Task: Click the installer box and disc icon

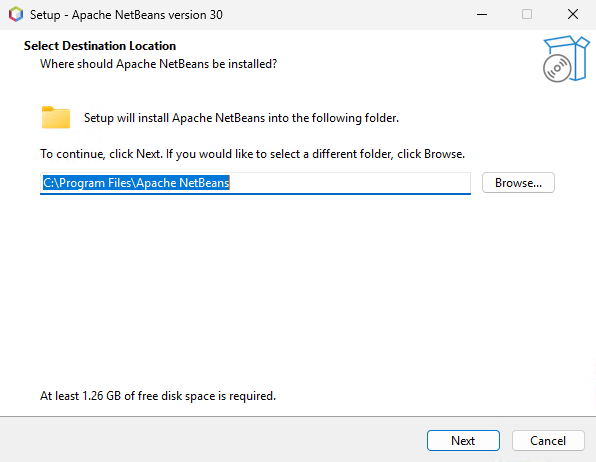Action: point(566,59)
